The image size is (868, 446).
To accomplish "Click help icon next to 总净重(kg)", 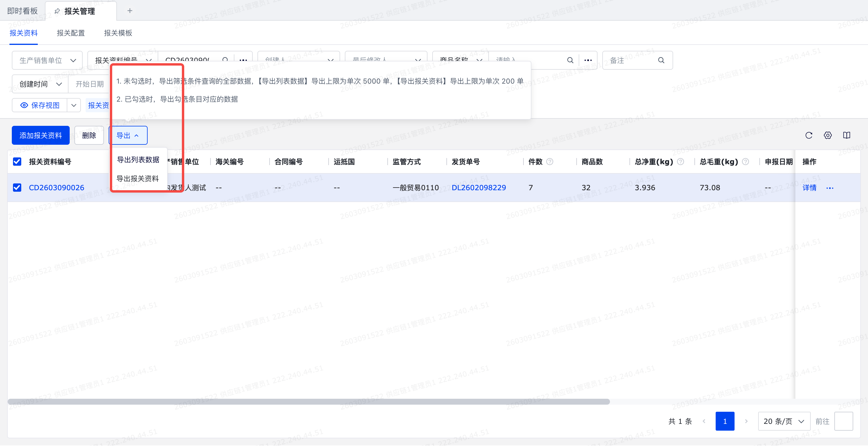I will pos(680,162).
